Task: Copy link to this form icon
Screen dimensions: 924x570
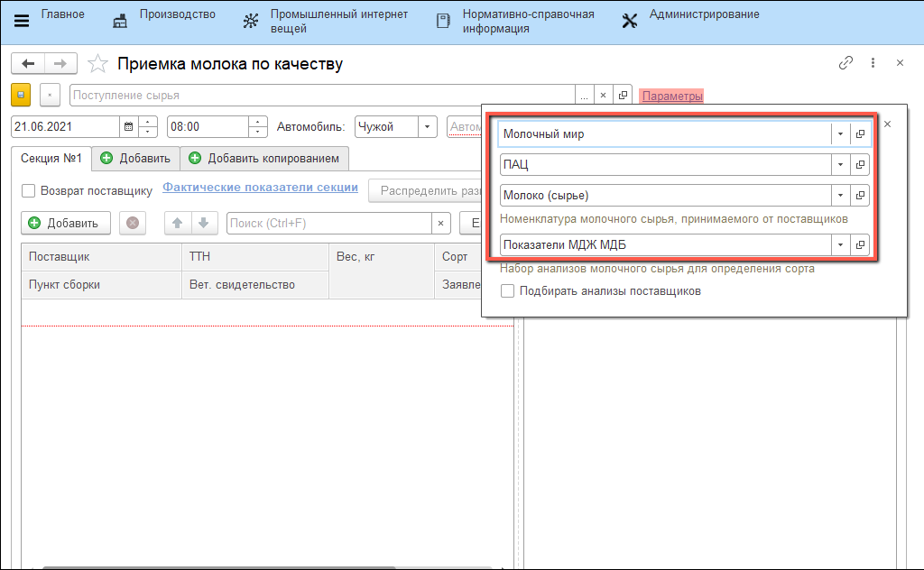Action: tap(845, 63)
